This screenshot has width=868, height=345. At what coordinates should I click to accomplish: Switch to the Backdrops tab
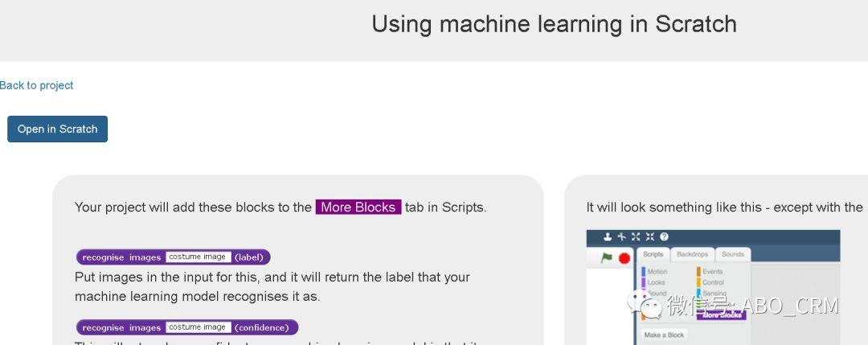point(693,254)
